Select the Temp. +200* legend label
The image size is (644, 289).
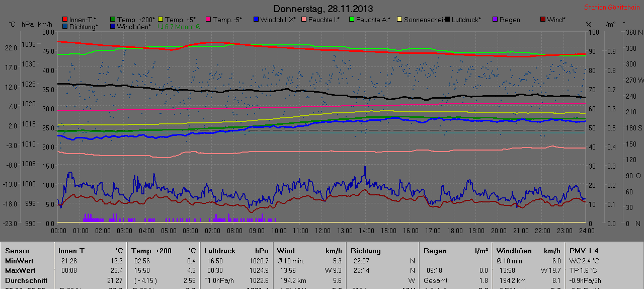[x=136, y=20]
